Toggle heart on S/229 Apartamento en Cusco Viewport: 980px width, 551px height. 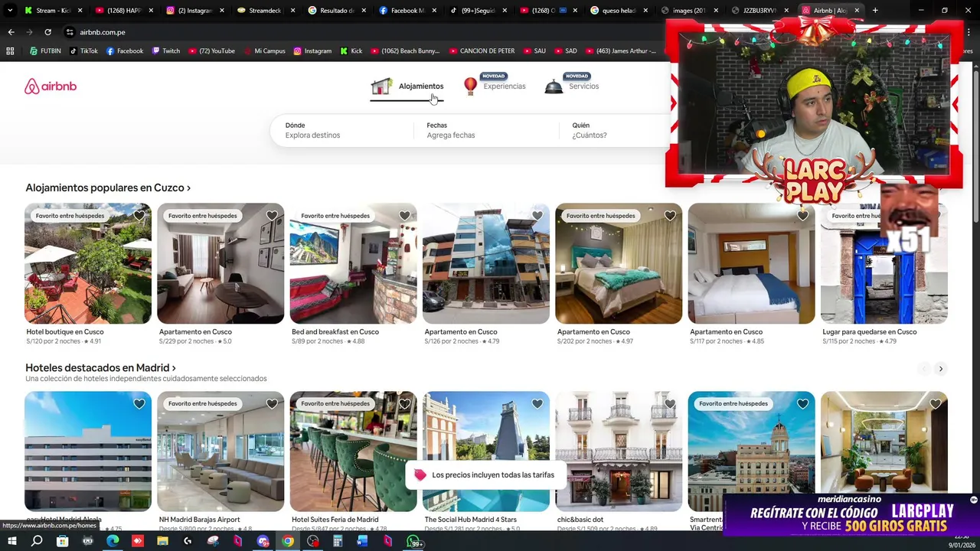click(272, 216)
